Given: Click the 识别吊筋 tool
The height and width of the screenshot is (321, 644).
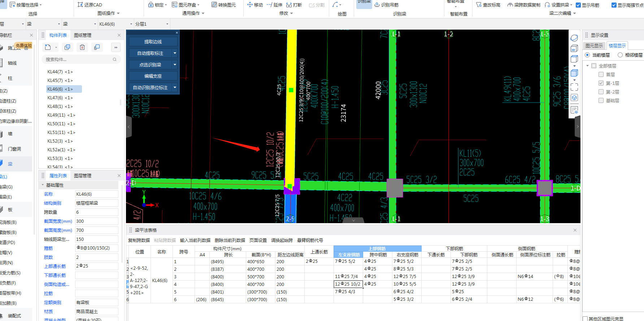Looking at the screenshot, I should point(387,5).
